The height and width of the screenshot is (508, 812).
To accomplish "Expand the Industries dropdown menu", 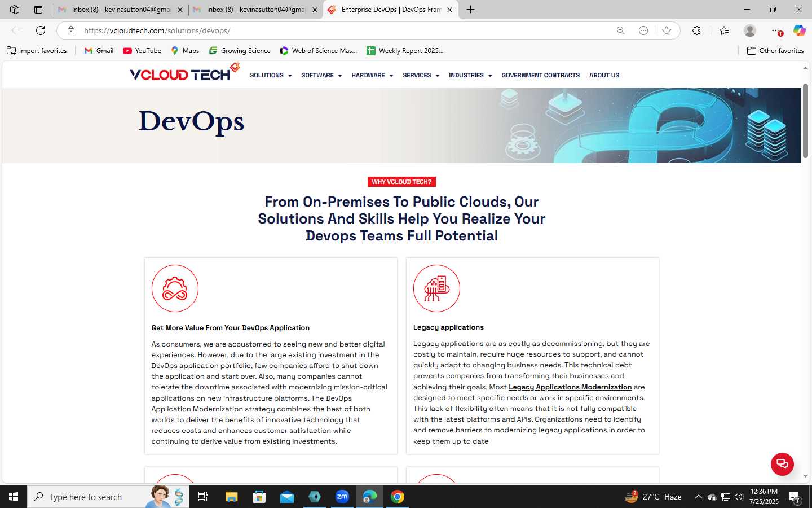I will point(470,75).
